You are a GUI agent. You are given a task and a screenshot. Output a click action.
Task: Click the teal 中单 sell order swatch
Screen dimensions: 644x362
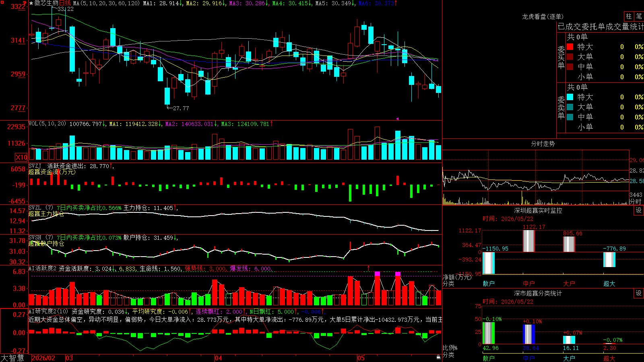pyautogui.click(x=570, y=117)
